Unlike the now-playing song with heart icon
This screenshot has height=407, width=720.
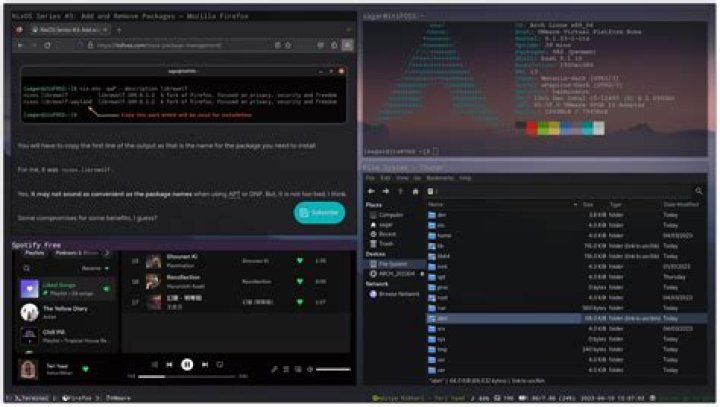tap(85, 369)
